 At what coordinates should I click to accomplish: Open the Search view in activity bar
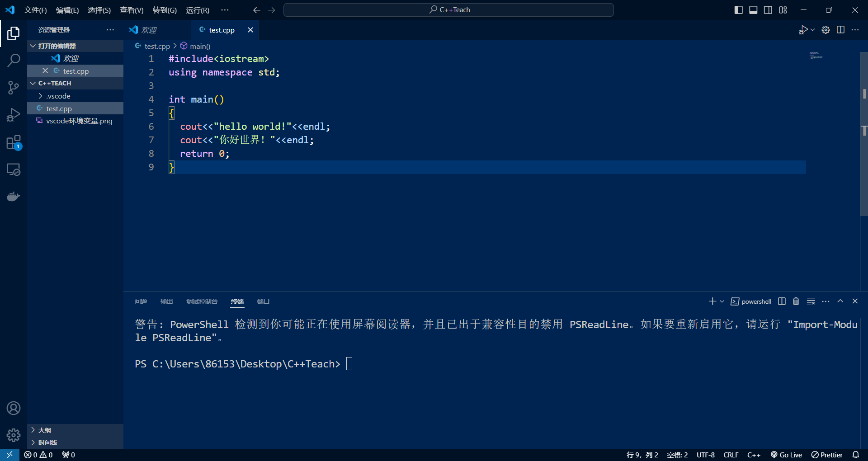tap(14, 60)
